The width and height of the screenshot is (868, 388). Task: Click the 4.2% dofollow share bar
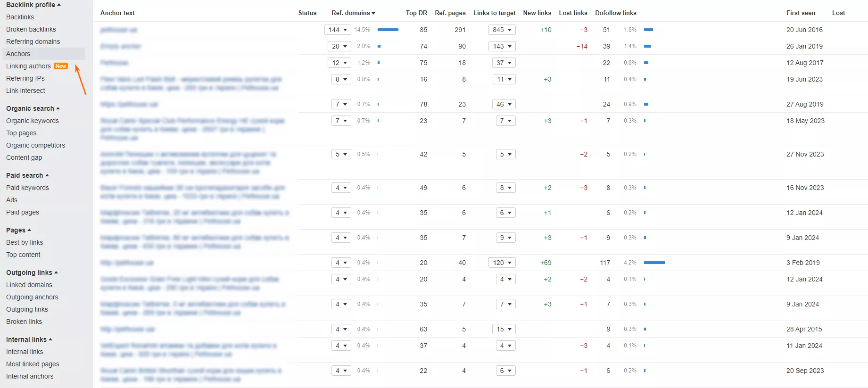click(654, 263)
